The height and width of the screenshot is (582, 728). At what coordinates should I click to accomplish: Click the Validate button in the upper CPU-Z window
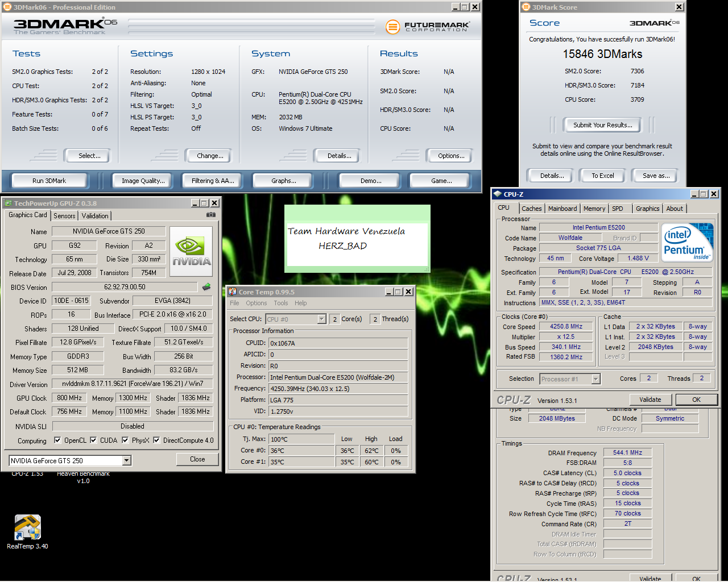click(650, 400)
